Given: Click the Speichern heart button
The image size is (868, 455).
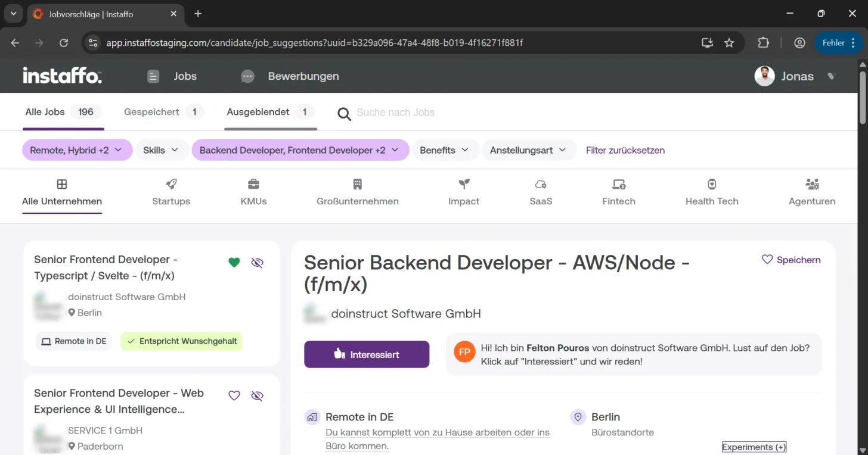Looking at the screenshot, I should pyautogui.click(x=791, y=260).
